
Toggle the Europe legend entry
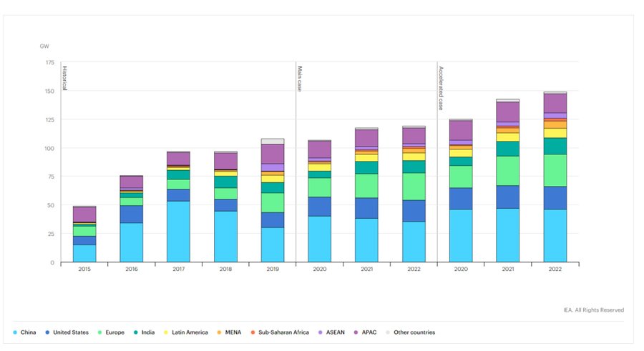point(111,332)
